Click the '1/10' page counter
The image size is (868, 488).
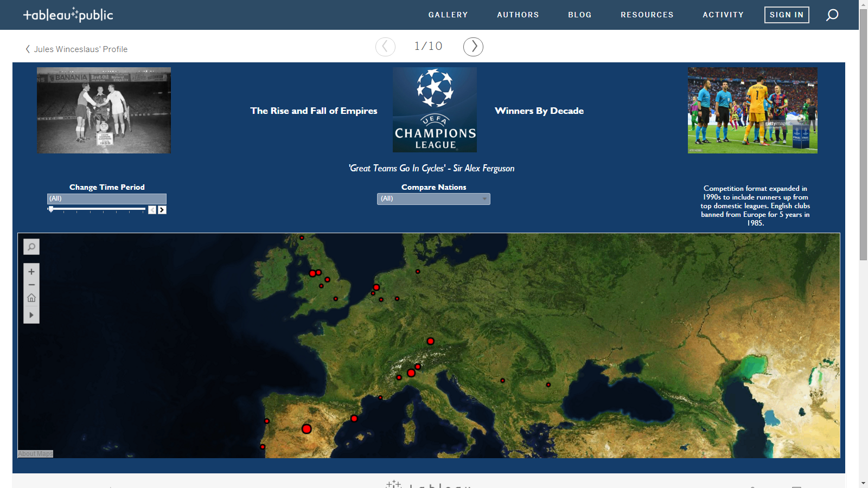pyautogui.click(x=429, y=46)
